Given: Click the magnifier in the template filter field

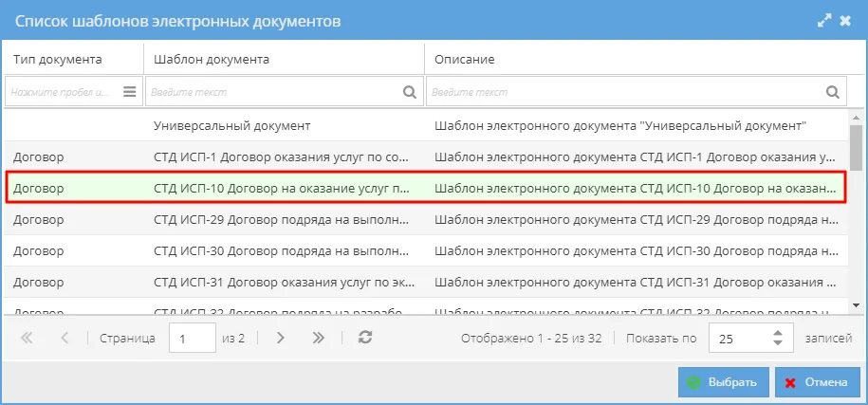Looking at the screenshot, I should (x=410, y=92).
